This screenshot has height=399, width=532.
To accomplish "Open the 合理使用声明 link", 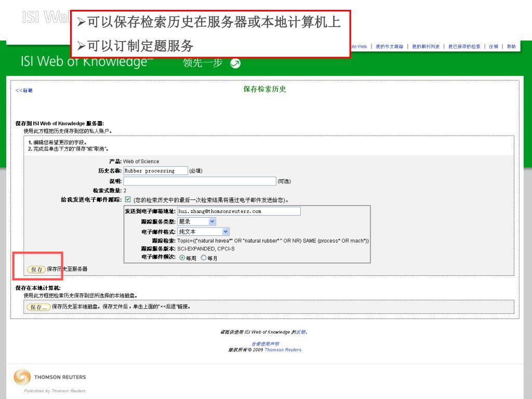I will click(265, 344).
